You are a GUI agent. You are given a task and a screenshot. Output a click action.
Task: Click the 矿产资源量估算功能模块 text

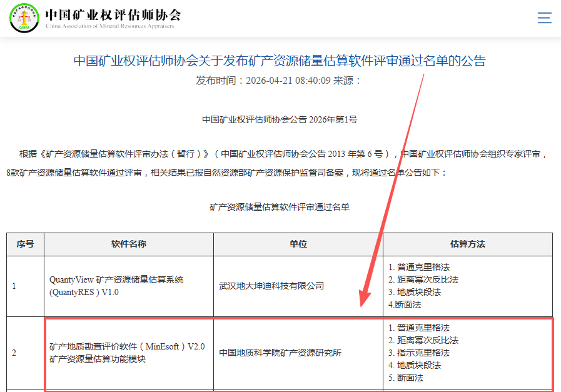pos(98,359)
